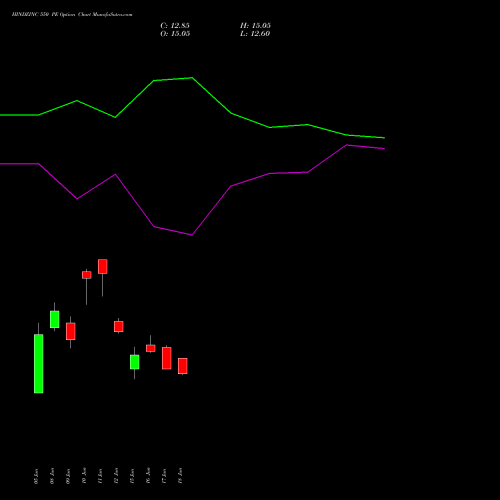The height and width of the screenshot is (500, 500).
Task: Click the small red candle for 16 Jan
Action: tap(151, 348)
